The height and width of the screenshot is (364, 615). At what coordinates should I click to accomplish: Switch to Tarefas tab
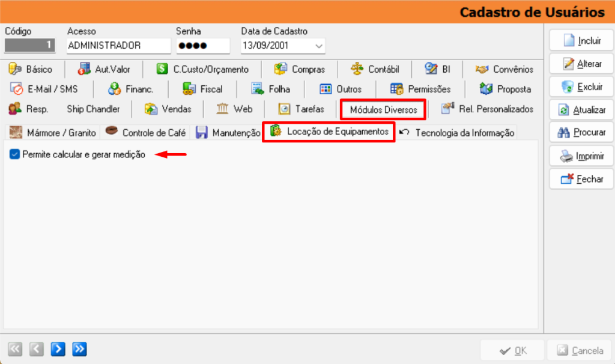tap(301, 109)
